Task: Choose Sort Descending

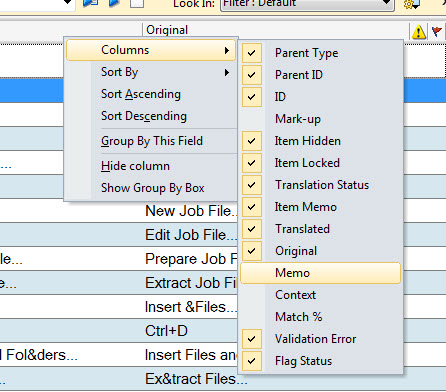Action: pyautogui.click(x=151, y=116)
